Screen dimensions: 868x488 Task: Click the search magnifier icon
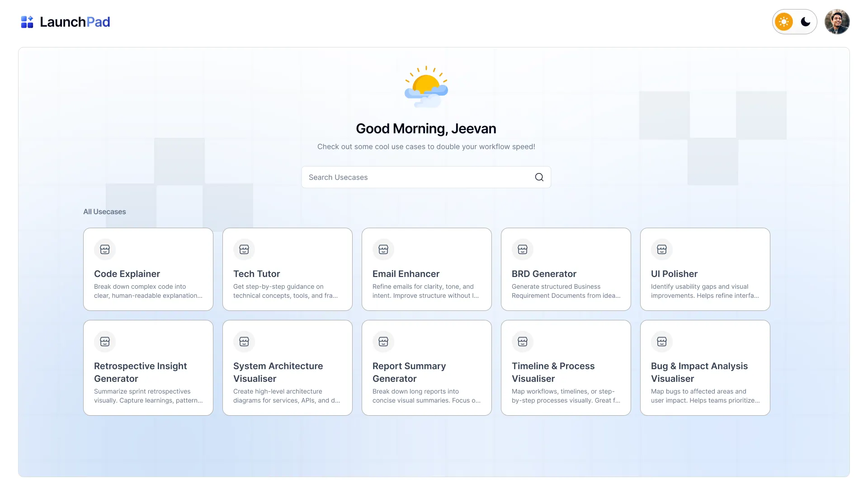pos(539,177)
